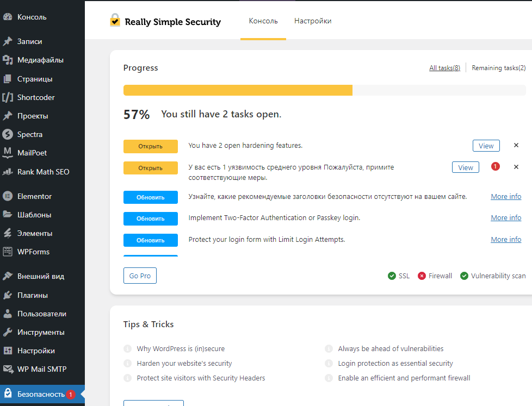Click the Безопасность lock icon
Viewport: 532px width, 406px height.
coord(8,393)
